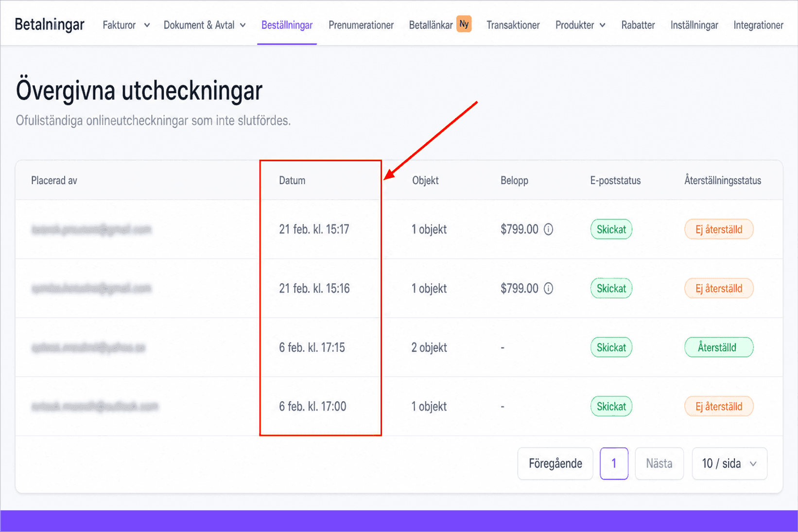This screenshot has width=798, height=532.
Task: Click the Belopp column header
Action: pos(514,181)
